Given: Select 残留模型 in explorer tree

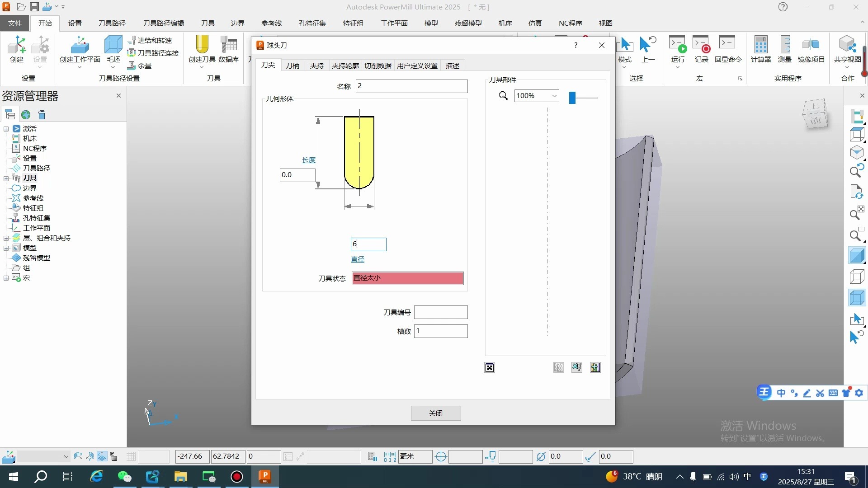Looking at the screenshot, I should pyautogui.click(x=37, y=258).
